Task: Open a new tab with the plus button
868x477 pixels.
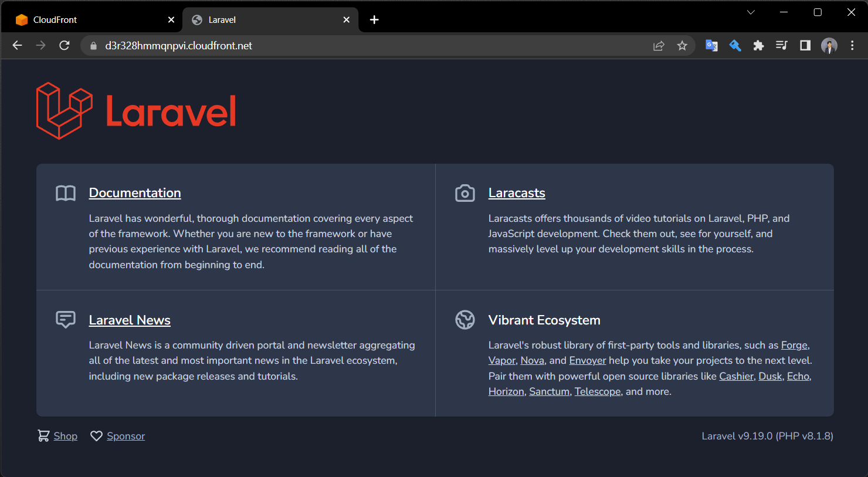Action: point(374,20)
